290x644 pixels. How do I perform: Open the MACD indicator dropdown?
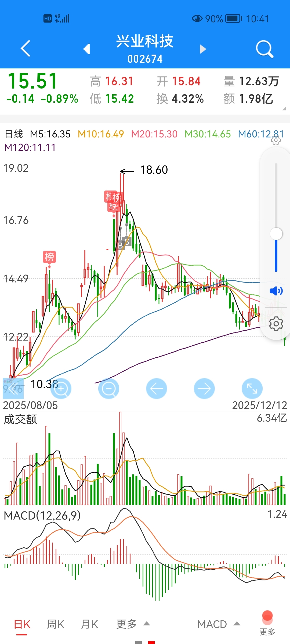pos(219,624)
